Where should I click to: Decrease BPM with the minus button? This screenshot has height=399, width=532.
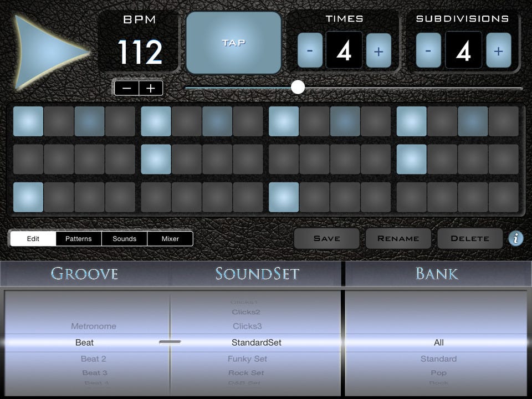coord(126,88)
